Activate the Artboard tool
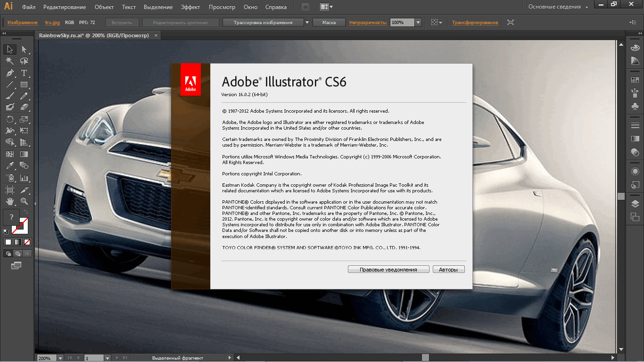Screen dimensions: 644x362 pyautogui.click(x=10, y=190)
